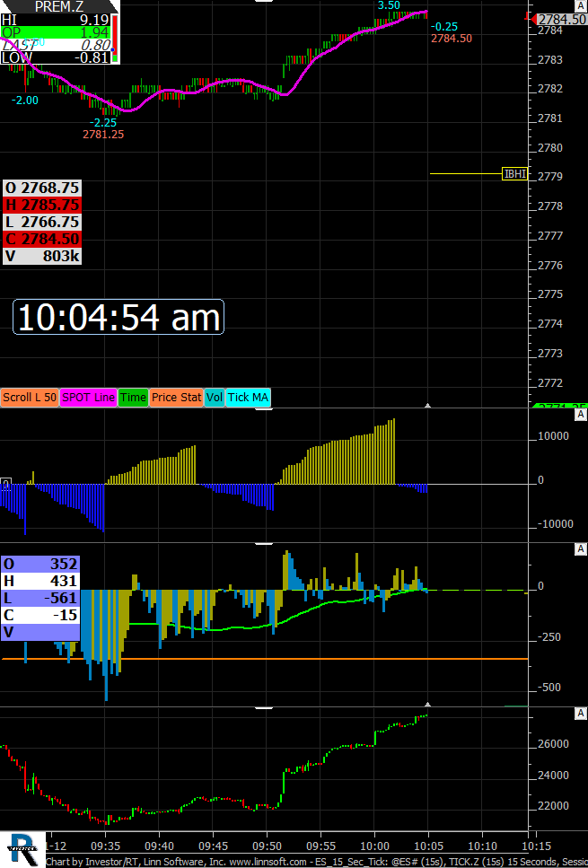Image resolution: width=588 pixels, height=868 pixels.
Task: Click the 24000 axis label
Action: coord(553,775)
